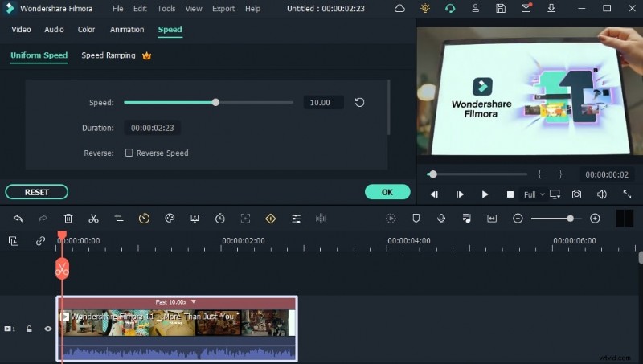The image size is (643, 364).
Task: Click the redo arrow in timeline toolbar
Action: [43, 219]
